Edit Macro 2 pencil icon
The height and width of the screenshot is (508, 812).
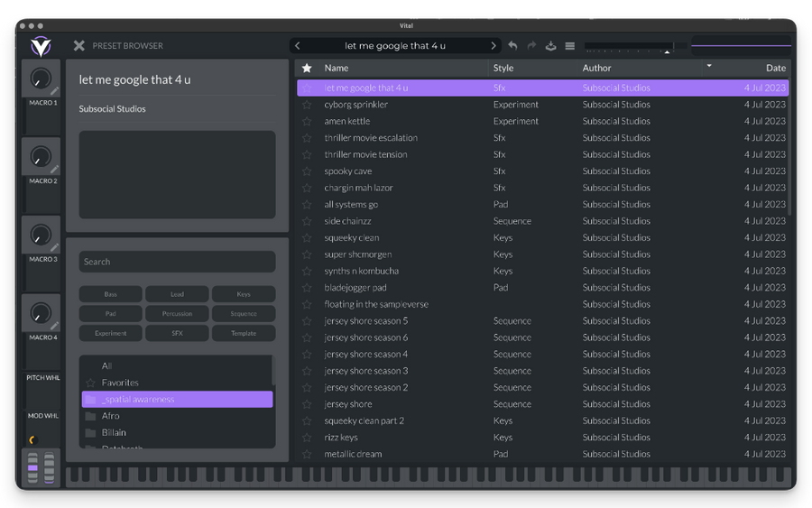coord(54,169)
